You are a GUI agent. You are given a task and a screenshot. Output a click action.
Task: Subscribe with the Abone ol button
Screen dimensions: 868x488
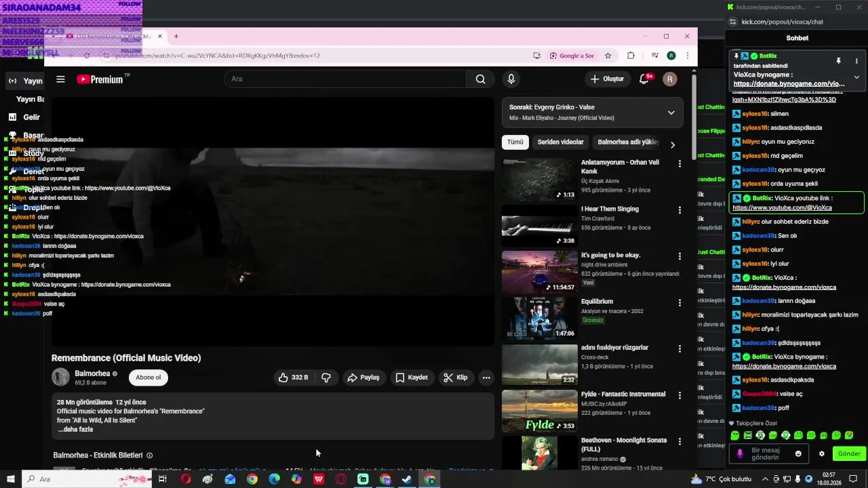[149, 378]
